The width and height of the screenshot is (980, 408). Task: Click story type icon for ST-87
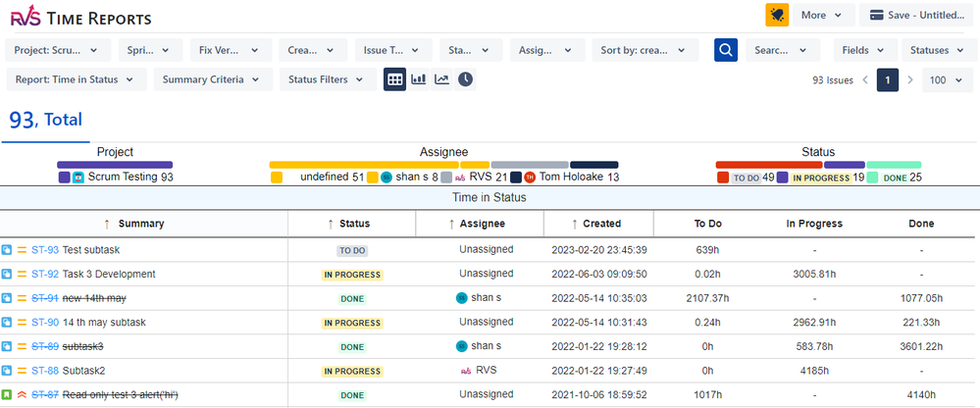[x=7, y=395]
